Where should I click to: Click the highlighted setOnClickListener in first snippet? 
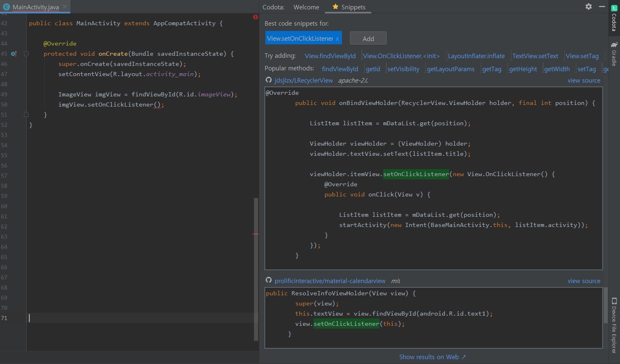click(x=416, y=174)
